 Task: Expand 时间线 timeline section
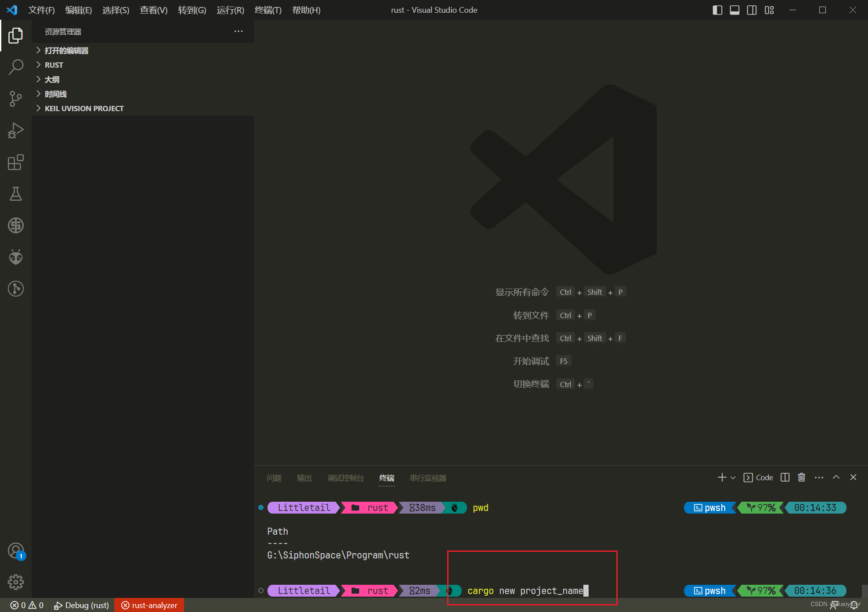click(x=143, y=94)
